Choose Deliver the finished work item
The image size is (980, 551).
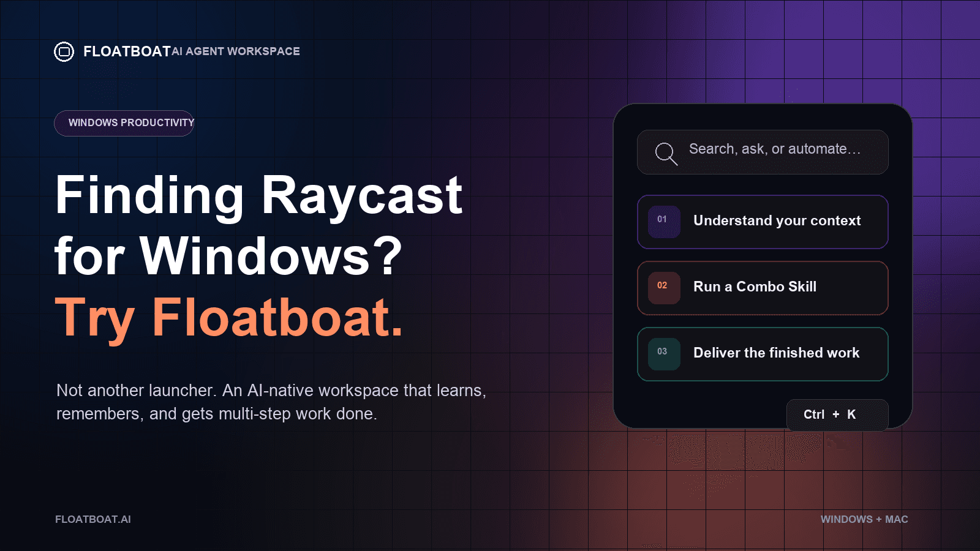click(x=763, y=354)
